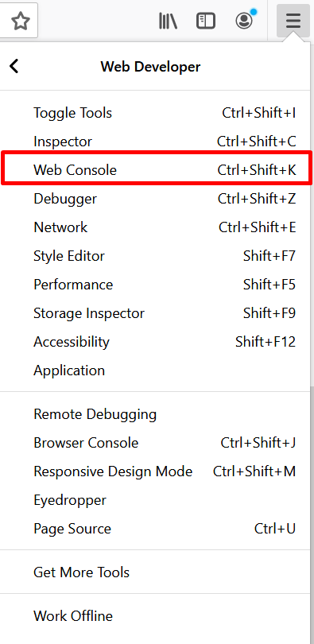Open the Library icon in the toolbar
Image resolution: width=314 pixels, height=644 pixels.
(168, 21)
